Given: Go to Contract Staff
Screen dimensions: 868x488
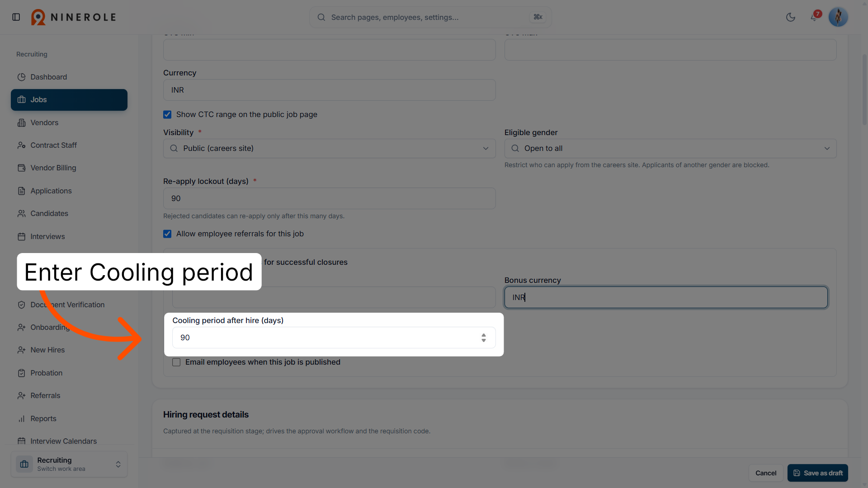Looking at the screenshot, I should coord(69,145).
